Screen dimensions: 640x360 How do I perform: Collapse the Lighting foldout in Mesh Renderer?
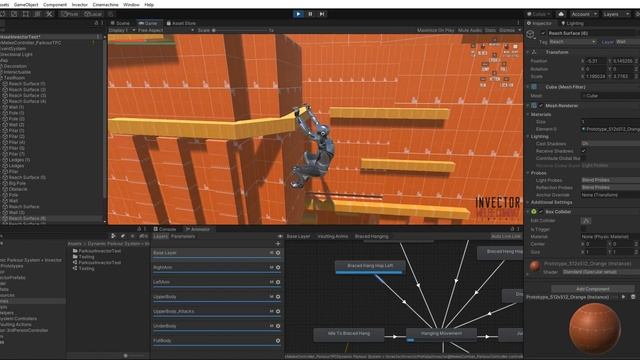(x=528, y=136)
